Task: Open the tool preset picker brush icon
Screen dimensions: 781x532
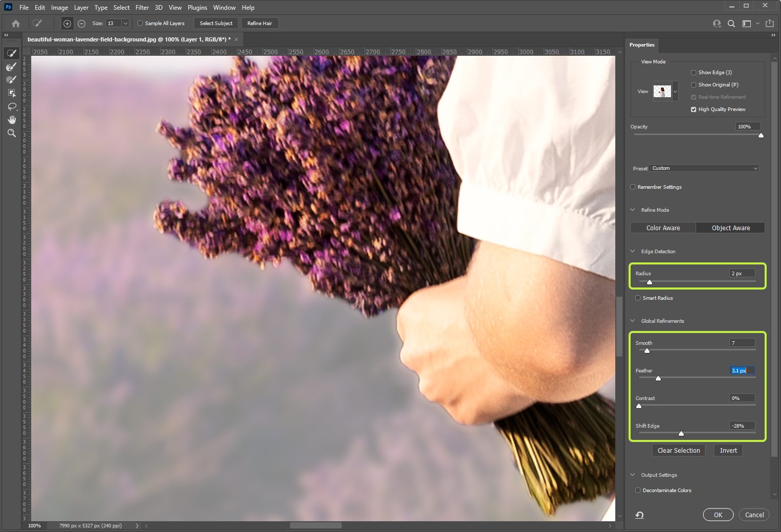Action: pyautogui.click(x=38, y=24)
